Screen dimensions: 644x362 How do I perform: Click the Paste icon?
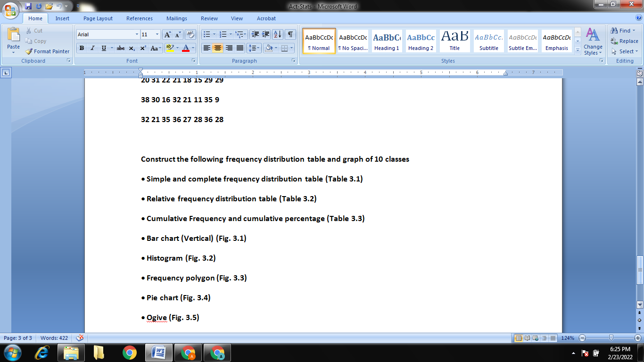click(14, 35)
